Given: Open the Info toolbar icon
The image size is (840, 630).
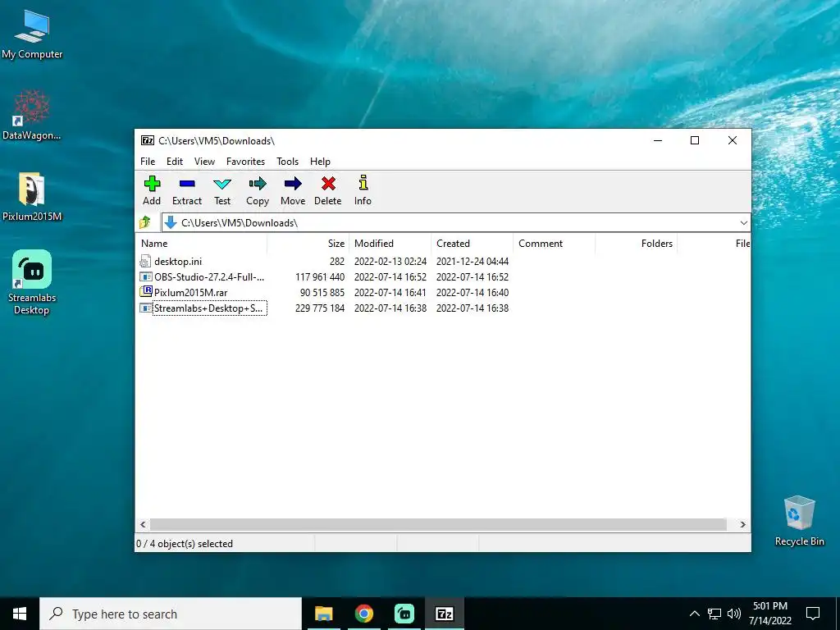Looking at the screenshot, I should click(363, 183).
